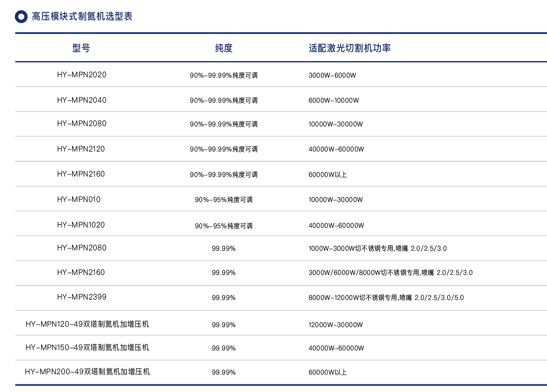Image resolution: width=547 pixels, height=392 pixels.
Task: Click the HY-MPN2040 model cell
Action: (81, 100)
